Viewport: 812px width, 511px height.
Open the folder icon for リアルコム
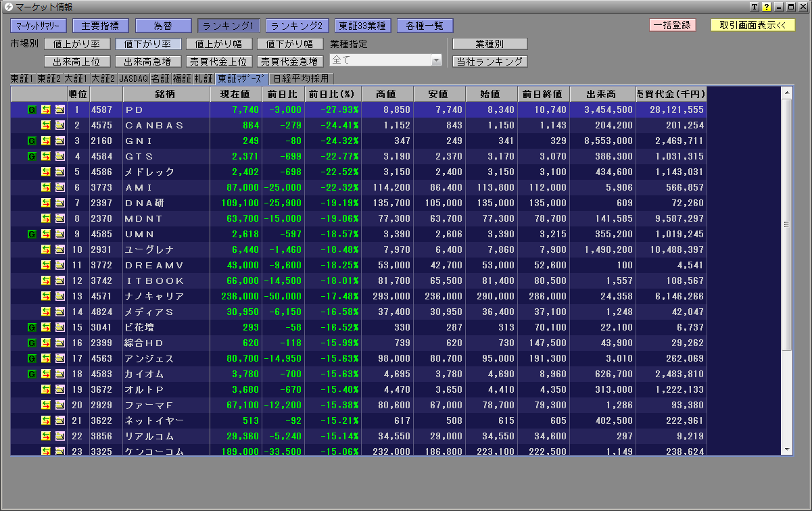pyautogui.click(x=60, y=436)
